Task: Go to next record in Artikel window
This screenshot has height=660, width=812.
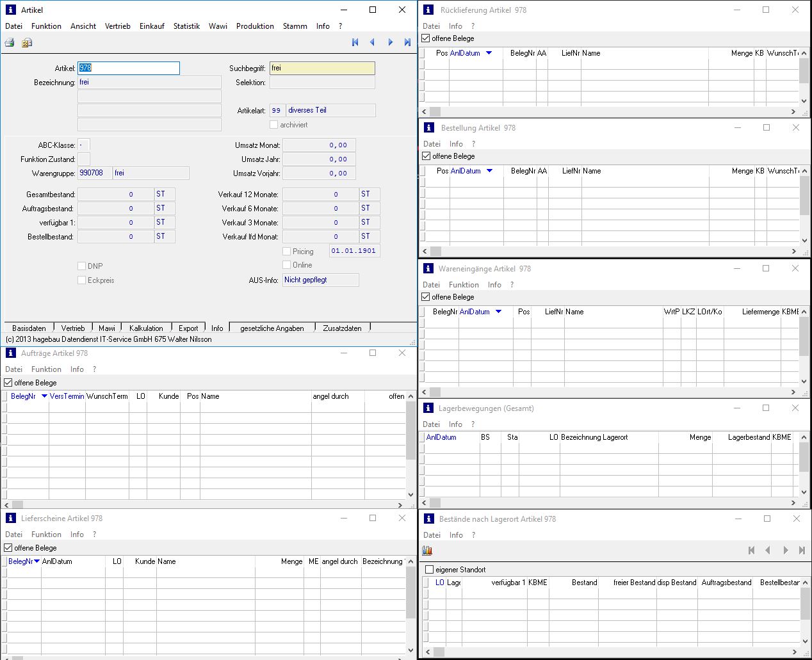Action: point(390,42)
